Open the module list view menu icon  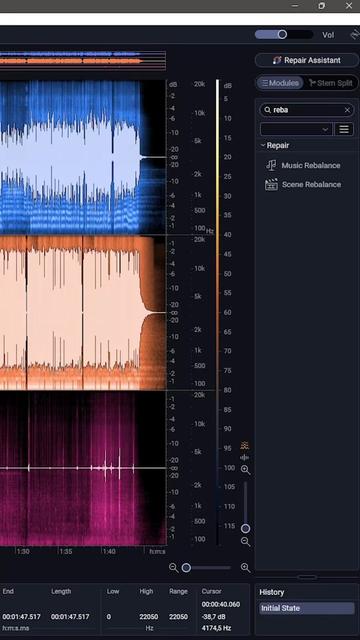[344, 130]
